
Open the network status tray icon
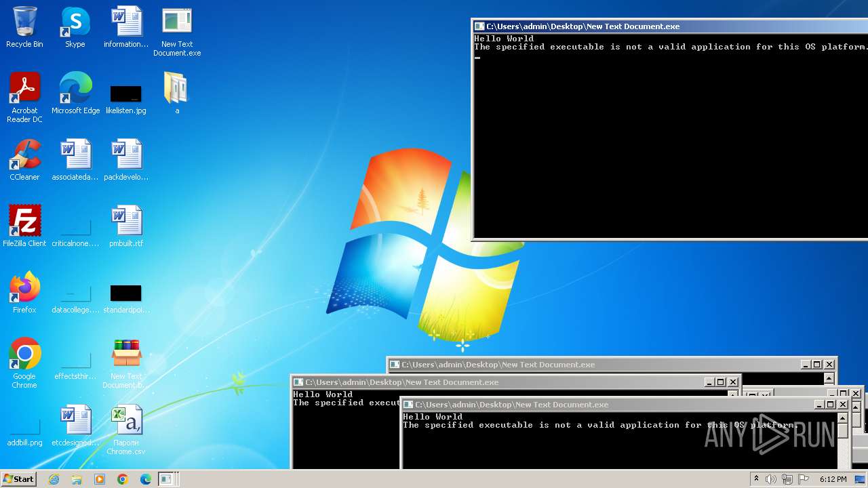point(787,479)
